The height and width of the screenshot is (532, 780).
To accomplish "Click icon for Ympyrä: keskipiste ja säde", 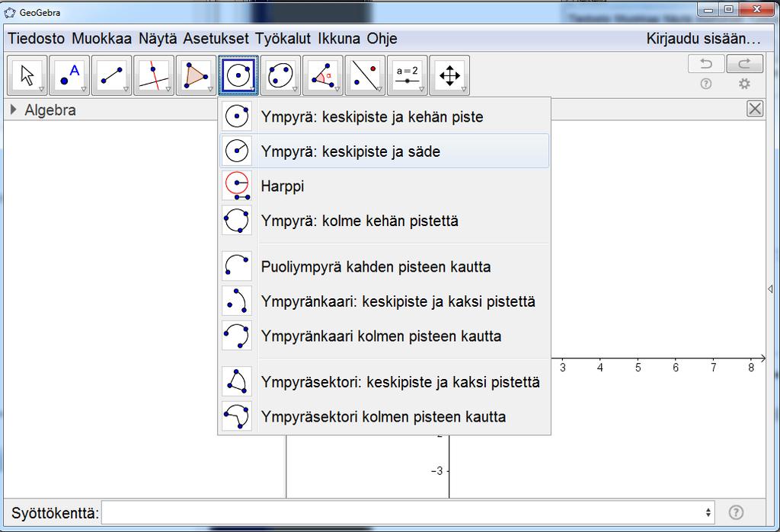I will pos(237,151).
